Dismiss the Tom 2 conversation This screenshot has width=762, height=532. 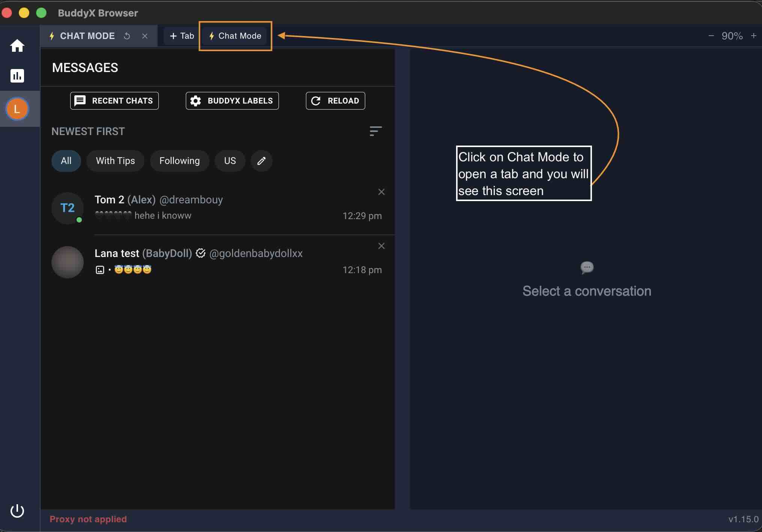point(381,192)
